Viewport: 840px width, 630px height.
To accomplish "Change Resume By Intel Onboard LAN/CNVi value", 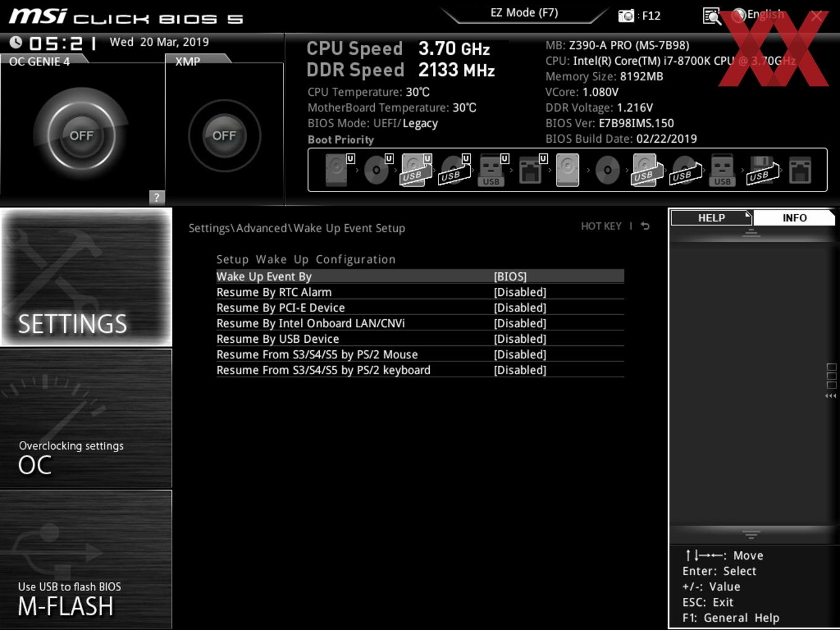I will [x=520, y=323].
